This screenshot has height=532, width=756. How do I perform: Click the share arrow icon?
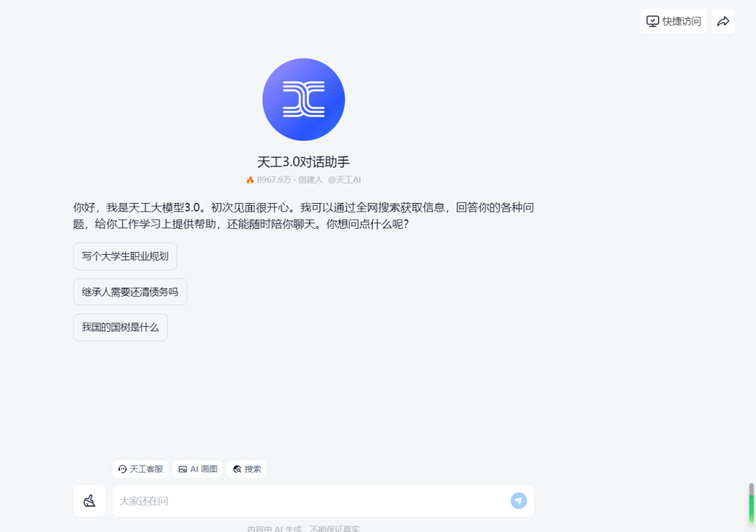[x=722, y=21]
